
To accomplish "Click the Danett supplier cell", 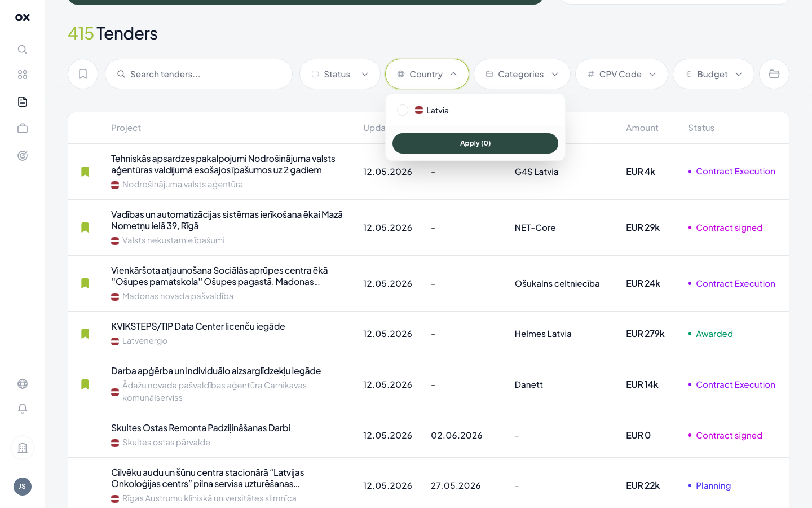I will (x=529, y=384).
